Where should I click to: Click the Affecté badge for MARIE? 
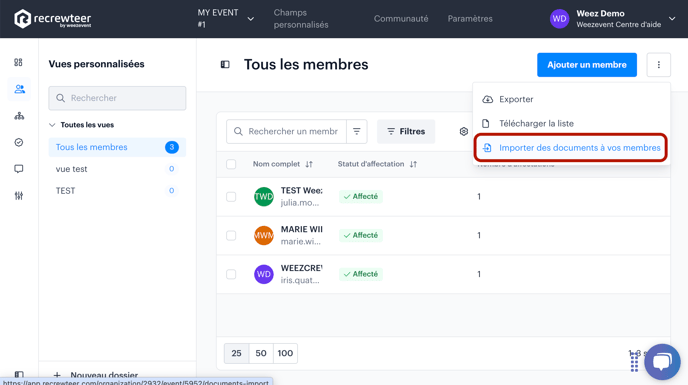pos(361,235)
